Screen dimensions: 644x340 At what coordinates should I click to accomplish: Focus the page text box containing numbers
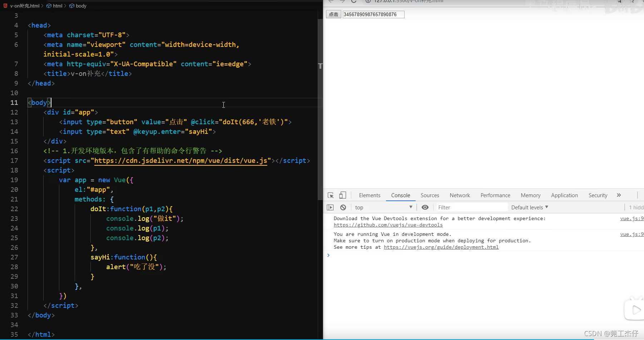point(373,14)
